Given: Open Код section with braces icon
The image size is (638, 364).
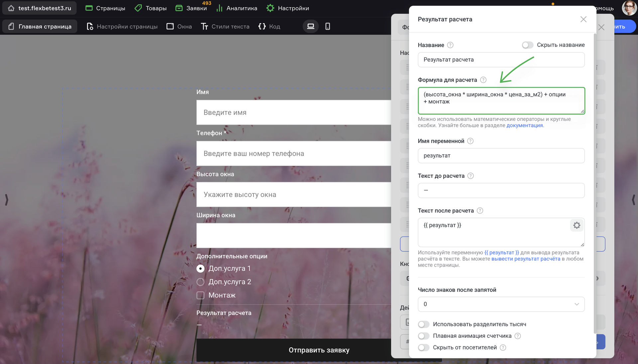Looking at the screenshot, I should [269, 26].
